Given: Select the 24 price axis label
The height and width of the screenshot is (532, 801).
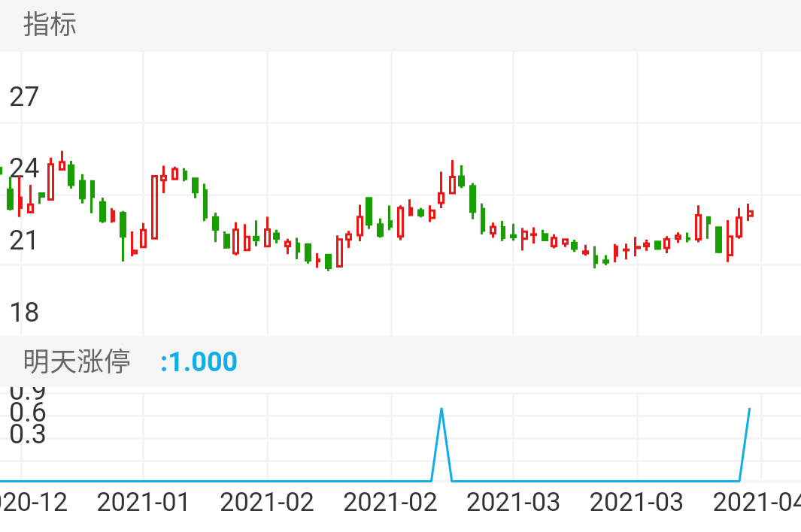Looking at the screenshot, I should [23, 168].
